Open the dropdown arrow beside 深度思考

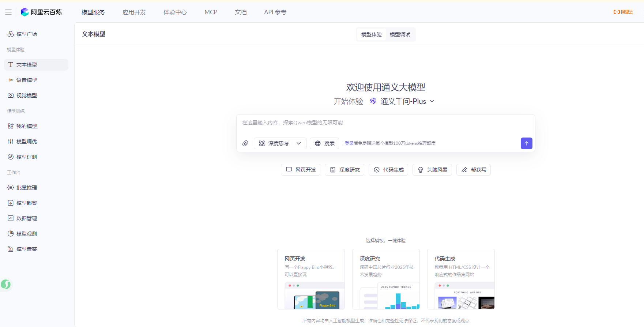coord(299,143)
